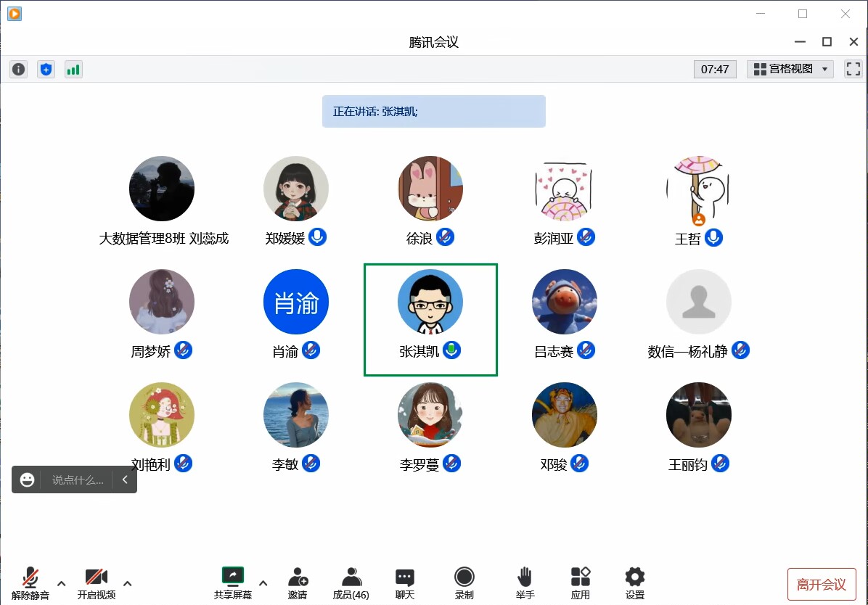The width and height of the screenshot is (868, 605).
Task: Click 刘艳利 muted microphone icon
Action: pos(183,463)
